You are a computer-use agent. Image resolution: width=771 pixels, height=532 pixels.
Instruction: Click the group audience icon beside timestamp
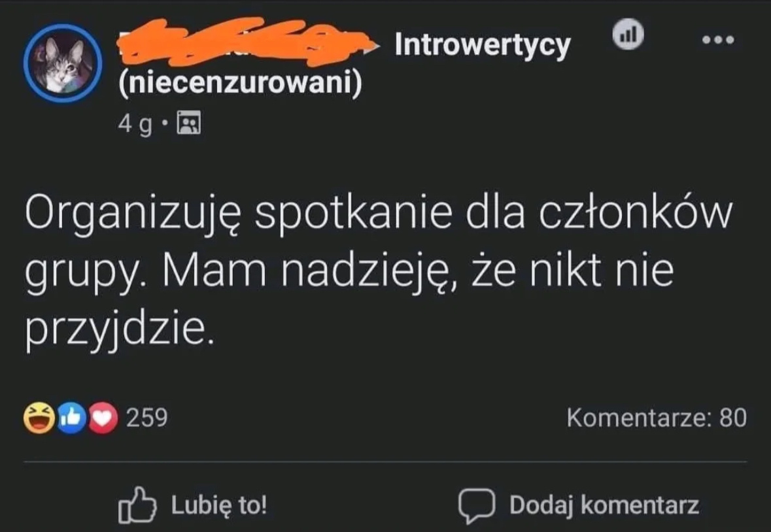pyautogui.click(x=190, y=124)
